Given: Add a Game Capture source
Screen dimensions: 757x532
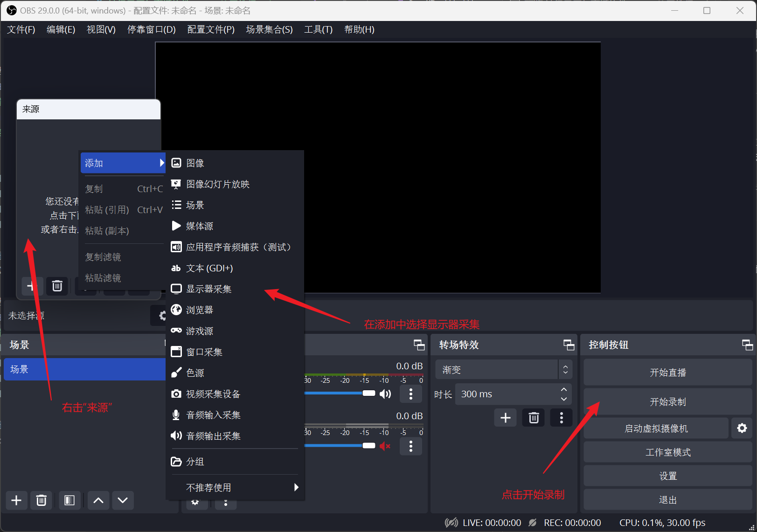Looking at the screenshot, I should (x=235, y=331).
